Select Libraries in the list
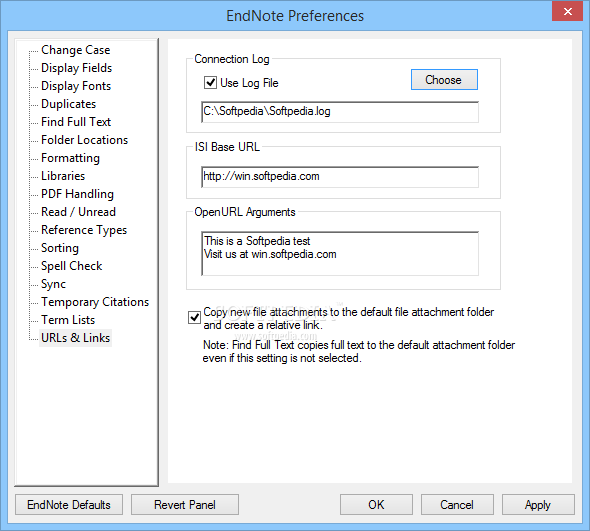590x531 pixels. click(x=63, y=176)
